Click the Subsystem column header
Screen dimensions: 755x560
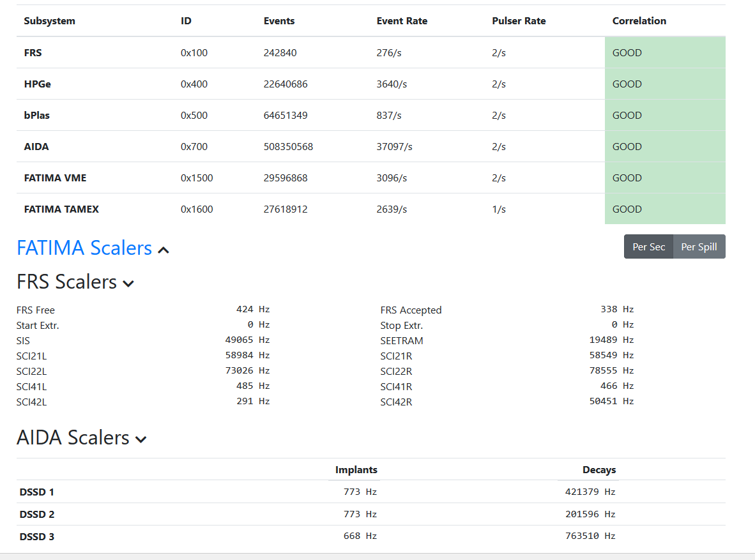50,20
